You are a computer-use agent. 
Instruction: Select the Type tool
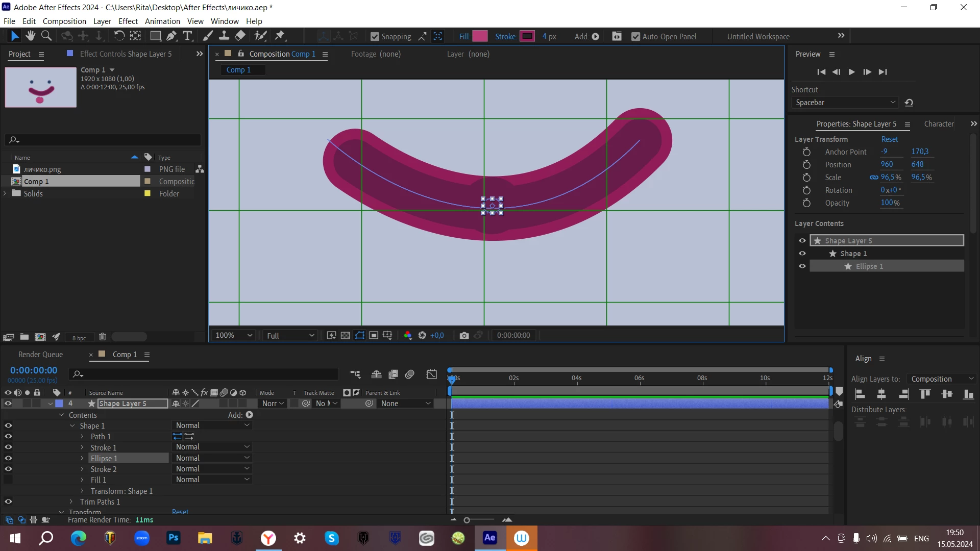(x=187, y=36)
